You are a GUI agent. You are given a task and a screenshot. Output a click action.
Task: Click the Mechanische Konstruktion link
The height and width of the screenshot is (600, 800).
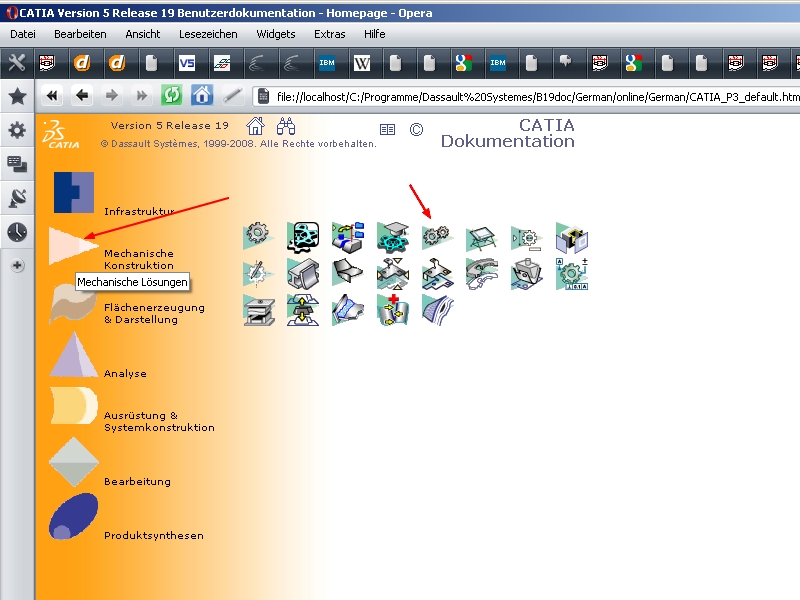pyautogui.click(x=139, y=259)
